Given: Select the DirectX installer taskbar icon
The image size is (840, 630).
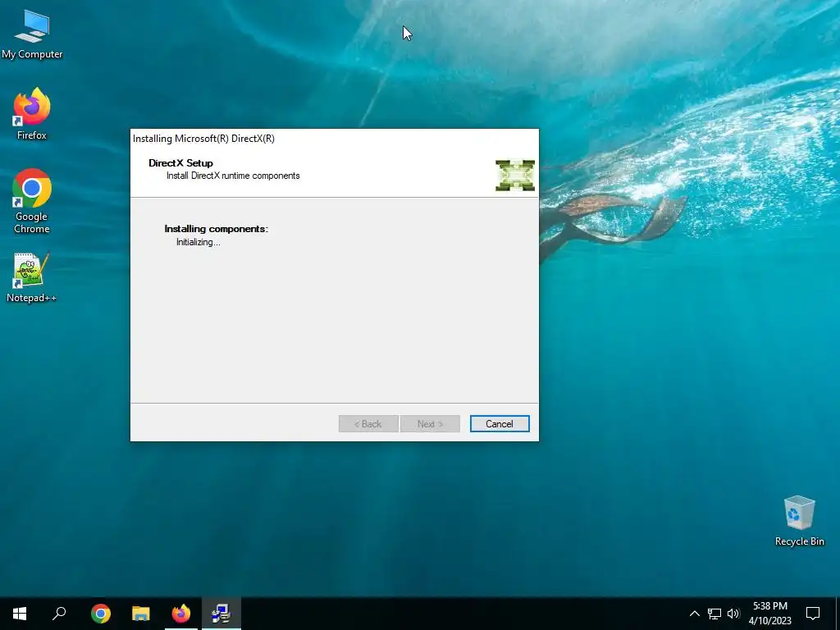Looking at the screenshot, I should point(221,614).
